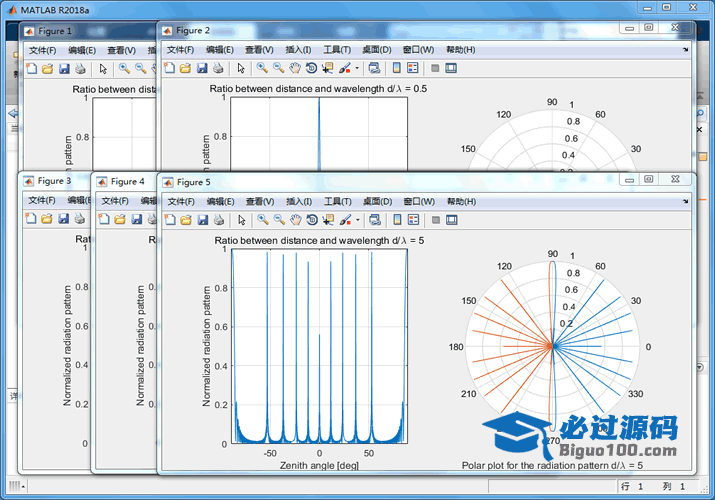Image resolution: width=715 pixels, height=500 pixels.
Task: Click 'Zenith angle [deg]' axis label
Action: tap(319, 465)
